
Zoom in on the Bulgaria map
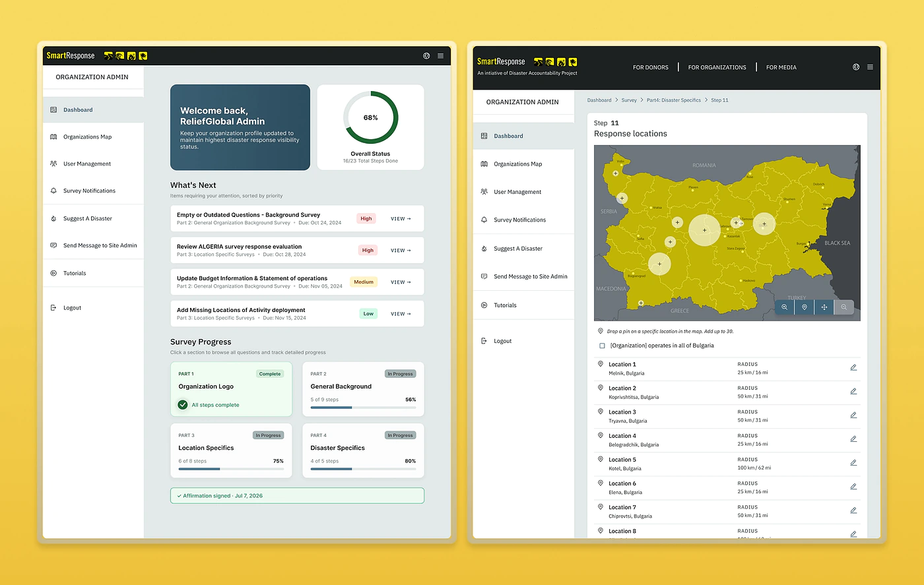click(x=785, y=307)
